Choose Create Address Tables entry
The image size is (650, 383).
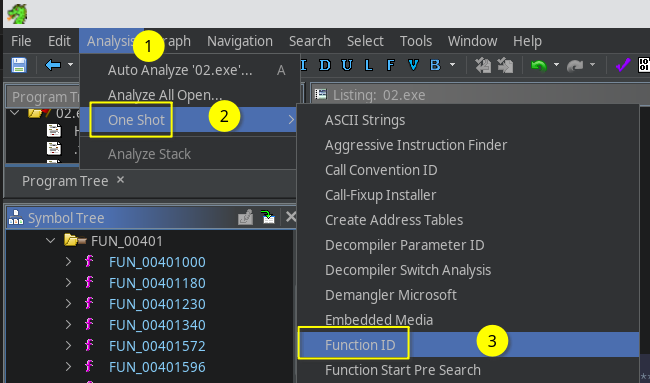(468, 220)
